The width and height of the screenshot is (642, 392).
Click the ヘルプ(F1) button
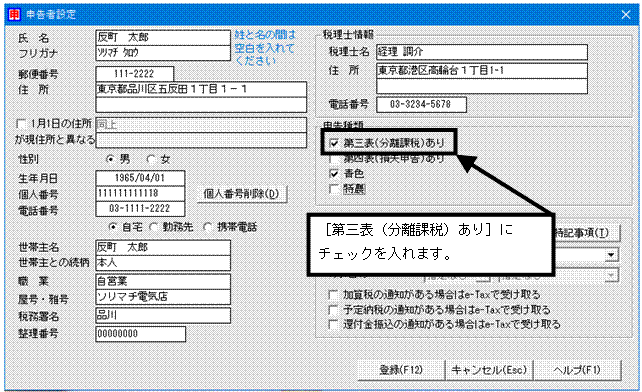577,370
